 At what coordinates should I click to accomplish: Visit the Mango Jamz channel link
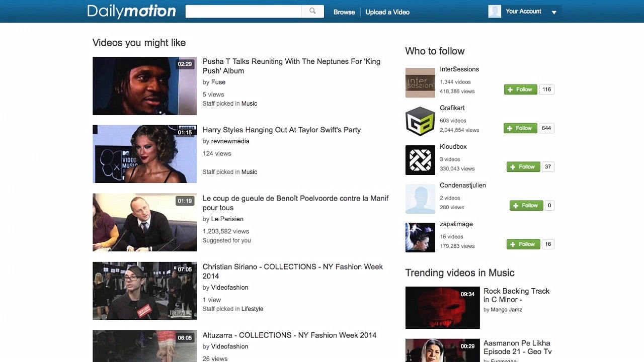pyautogui.click(x=506, y=310)
